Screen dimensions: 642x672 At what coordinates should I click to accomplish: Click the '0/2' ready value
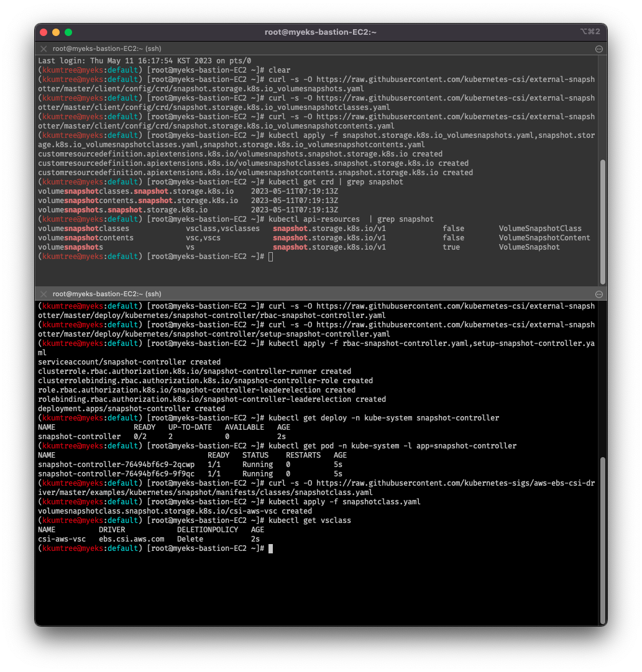click(x=140, y=437)
